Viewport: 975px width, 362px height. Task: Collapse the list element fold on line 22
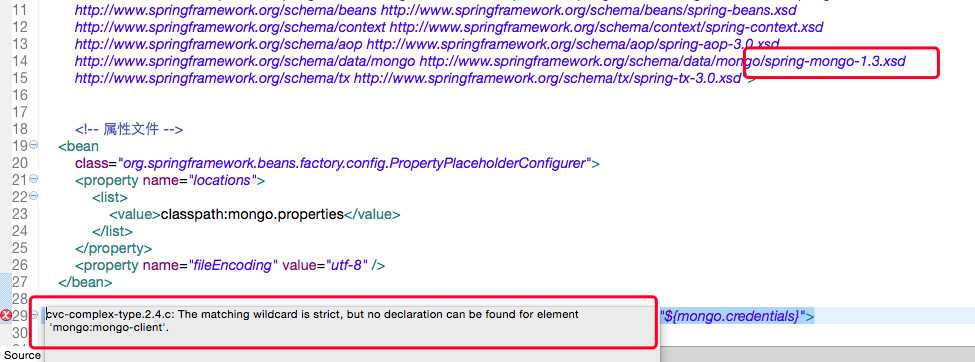(34, 196)
